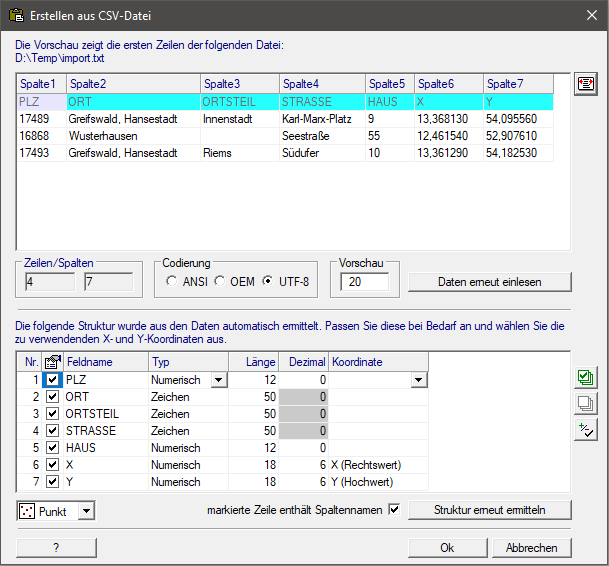The height and width of the screenshot is (566, 609).
Task: Open help with the ? button
Action: (56, 548)
